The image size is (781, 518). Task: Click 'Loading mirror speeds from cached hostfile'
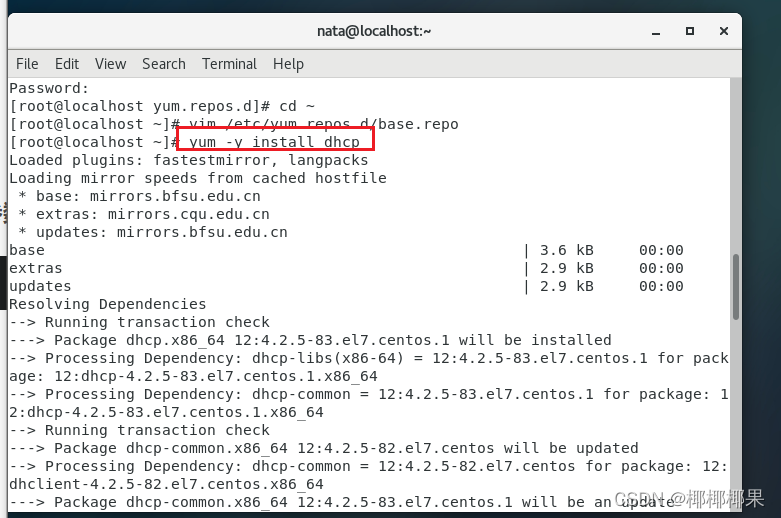click(198, 178)
